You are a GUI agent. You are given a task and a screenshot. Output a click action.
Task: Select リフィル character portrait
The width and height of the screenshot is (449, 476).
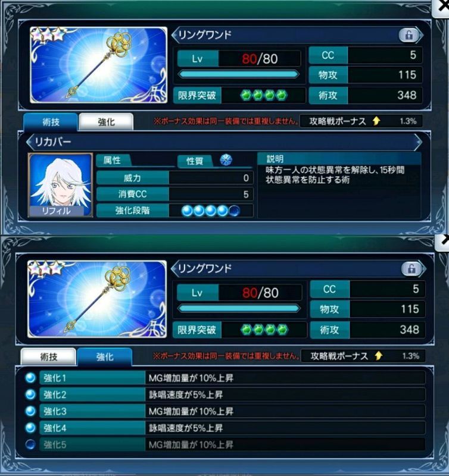coord(61,185)
